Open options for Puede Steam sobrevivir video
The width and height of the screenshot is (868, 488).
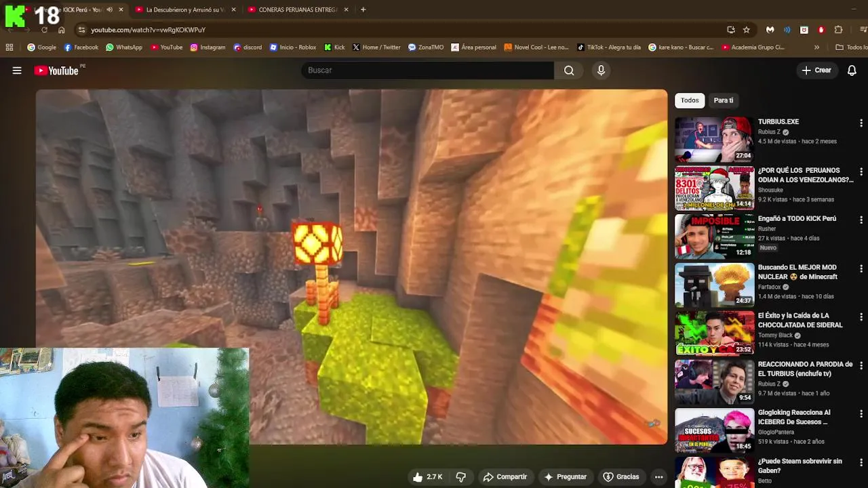point(861,463)
